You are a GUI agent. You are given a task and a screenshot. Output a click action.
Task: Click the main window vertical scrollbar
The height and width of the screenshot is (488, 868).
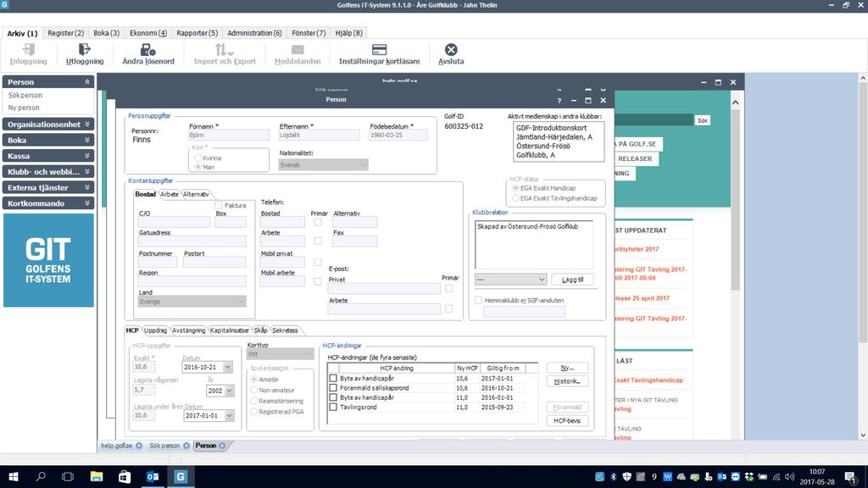[x=862, y=257]
